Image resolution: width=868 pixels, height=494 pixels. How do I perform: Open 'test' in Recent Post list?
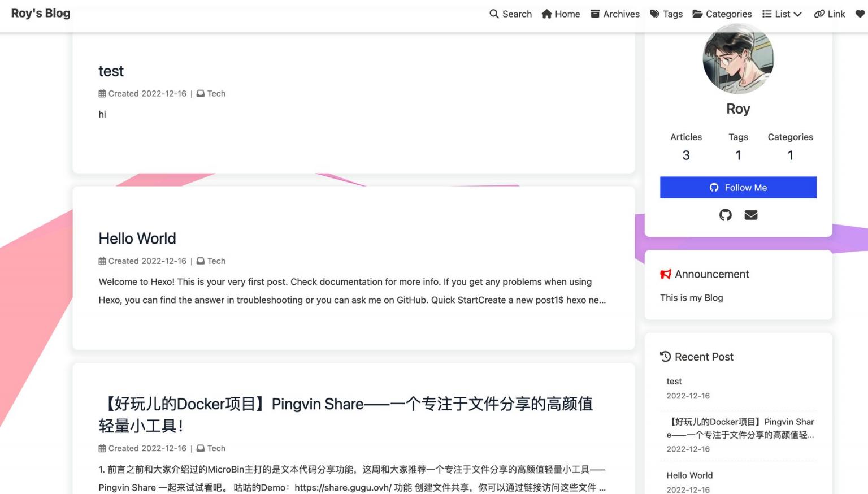tap(674, 382)
